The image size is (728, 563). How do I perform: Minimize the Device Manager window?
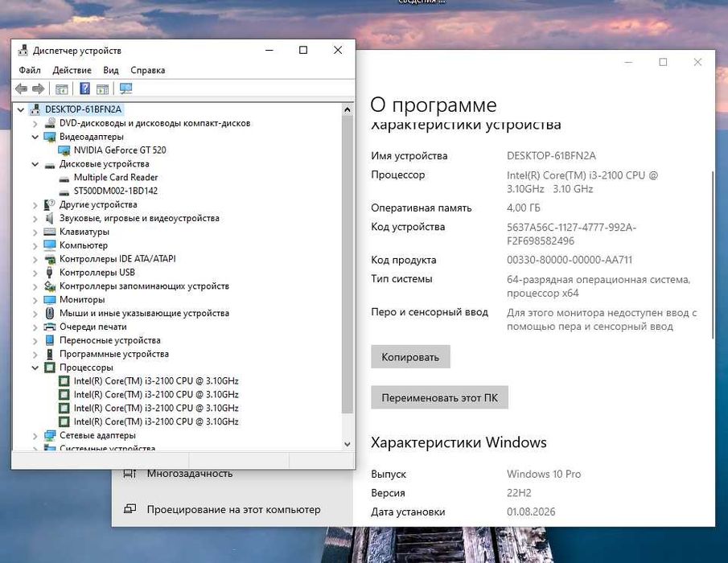(269, 50)
